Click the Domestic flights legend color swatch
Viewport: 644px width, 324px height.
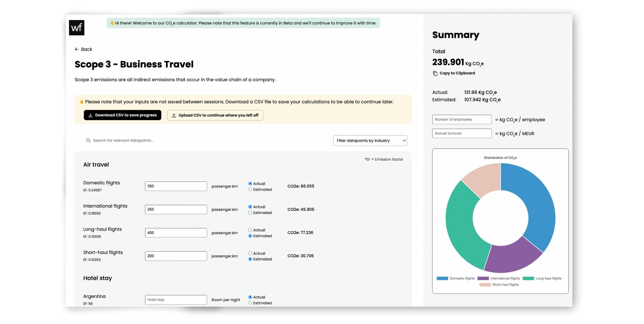(442, 278)
